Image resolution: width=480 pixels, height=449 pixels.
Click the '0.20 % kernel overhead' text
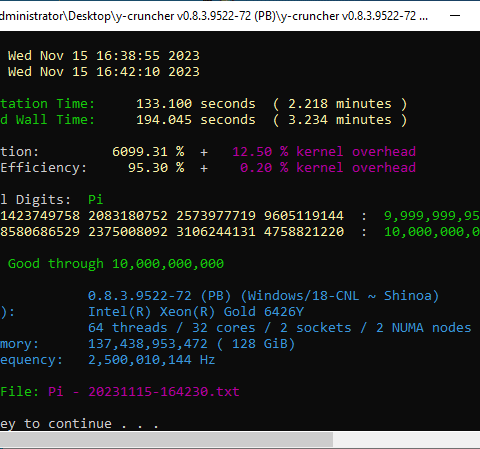pyautogui.click(x=328, y=168)
